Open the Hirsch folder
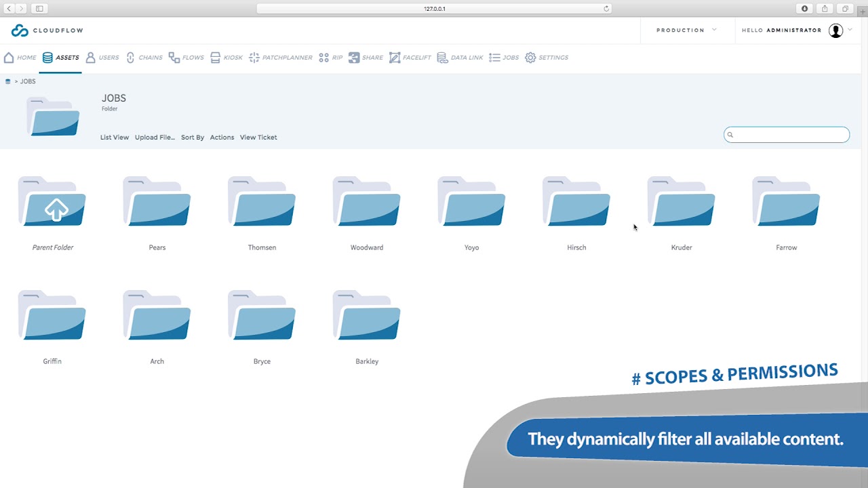The width and height of the screenshot is (868, 488). coord(576,201)
